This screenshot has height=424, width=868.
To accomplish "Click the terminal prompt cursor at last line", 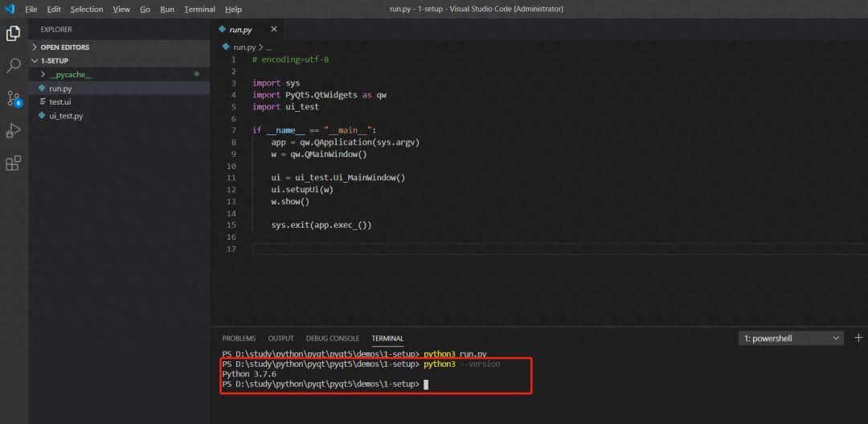I will [426, 384].
